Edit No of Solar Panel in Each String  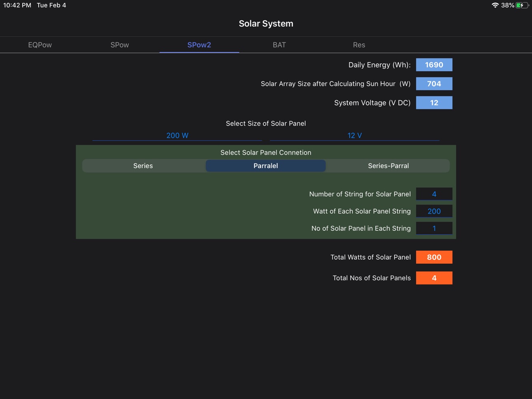[x=434, y=228]
